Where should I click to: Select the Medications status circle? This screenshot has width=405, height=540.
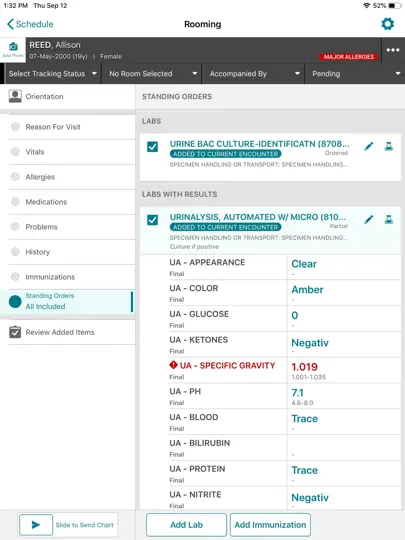tap(15, 202)
